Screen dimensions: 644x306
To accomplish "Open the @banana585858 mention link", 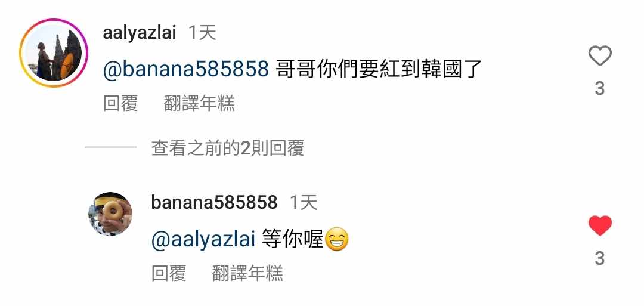I will (185, 70).
